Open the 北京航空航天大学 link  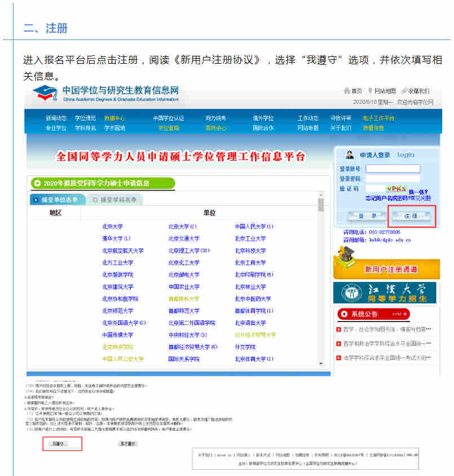[x=122, y=250]
